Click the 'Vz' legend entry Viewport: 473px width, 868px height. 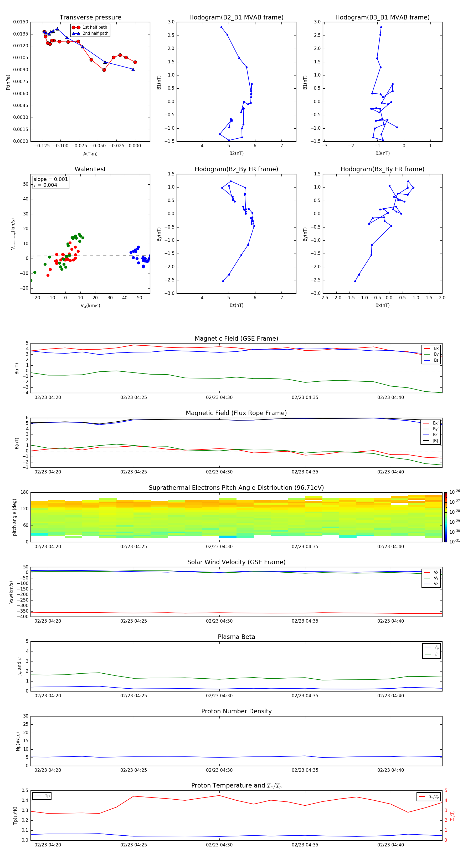tap(431, 584)
